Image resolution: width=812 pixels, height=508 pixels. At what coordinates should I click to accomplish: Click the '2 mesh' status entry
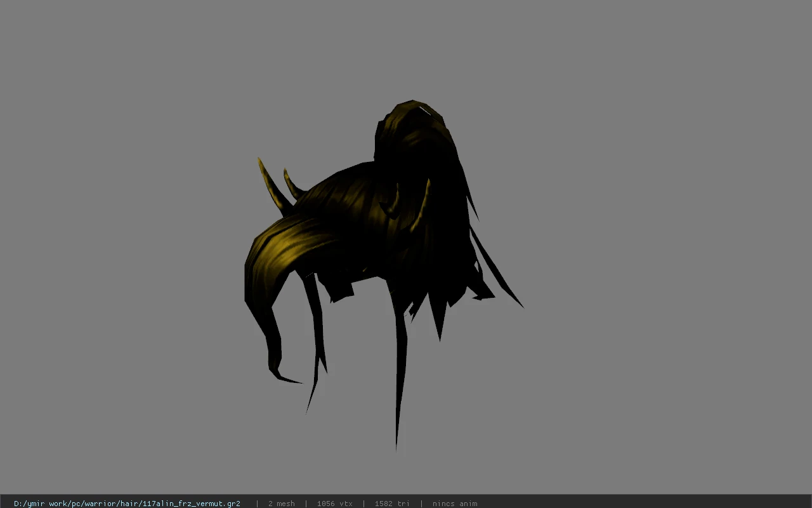click(281, 504)
